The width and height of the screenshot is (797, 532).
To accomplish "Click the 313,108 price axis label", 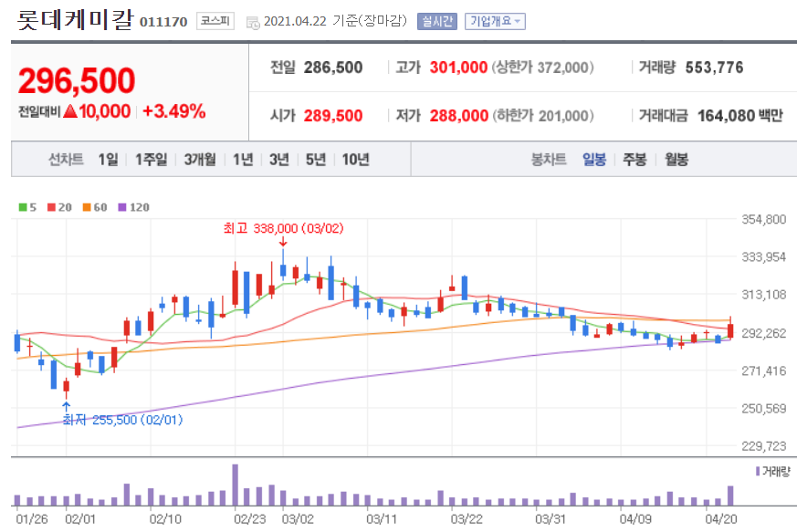I will (763, 295).
